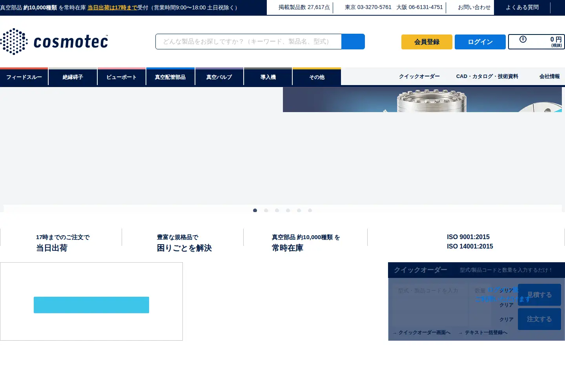
Task: Open the フィードスルー menu tab
Action: tap(24, 77)
